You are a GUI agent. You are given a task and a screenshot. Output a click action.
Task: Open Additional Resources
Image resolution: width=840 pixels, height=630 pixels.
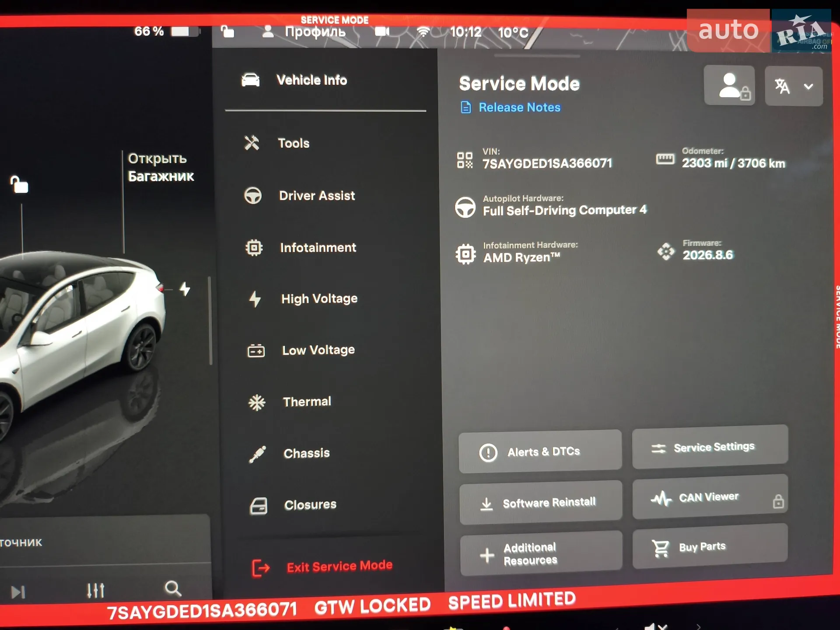click(x=541, y=553)
